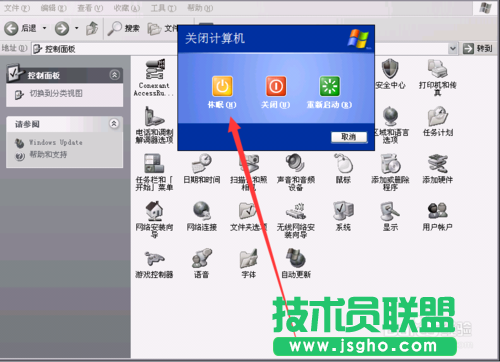Click the 取消 cancel button
Image resolution: width=500 pixels, height=362 pixels.
(349, 137)
